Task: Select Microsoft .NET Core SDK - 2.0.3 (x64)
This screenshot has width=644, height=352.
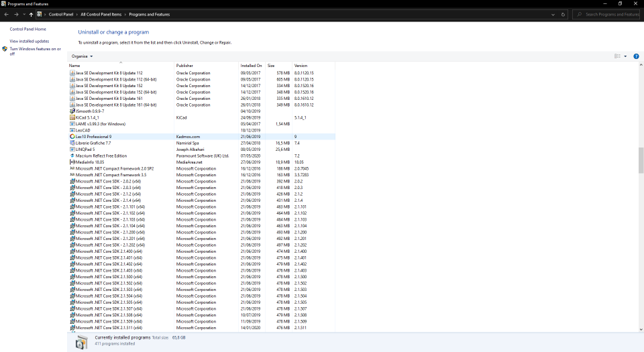Action: [202, 188]
